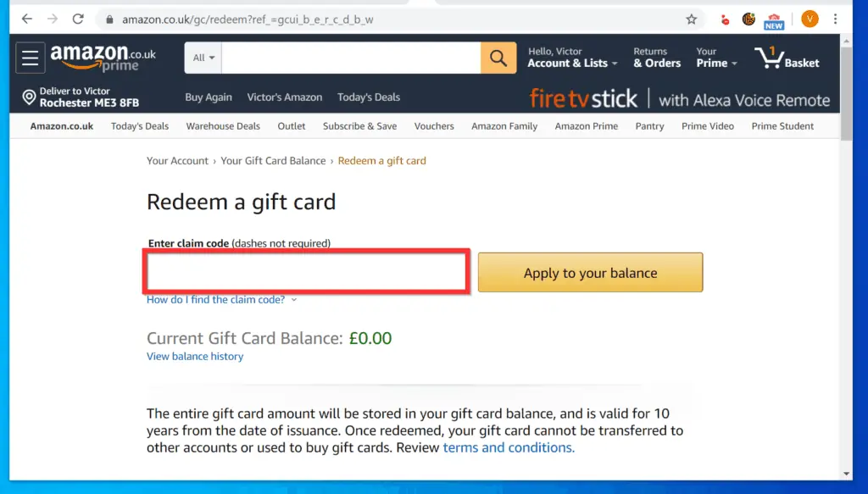Click inside the claim code input field
868x494 pixels.
[306, 271]
